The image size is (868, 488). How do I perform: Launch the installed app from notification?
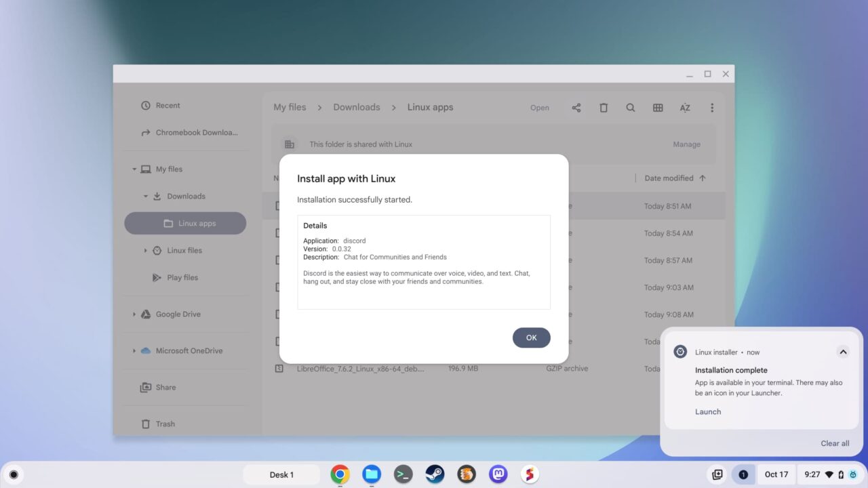tap(708, 411)
